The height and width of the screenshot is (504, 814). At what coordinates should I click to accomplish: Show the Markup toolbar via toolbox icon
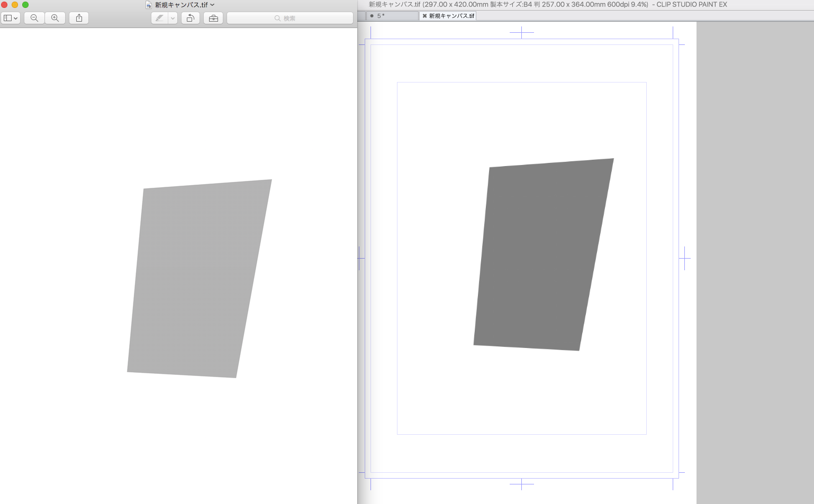click(213, 18)
